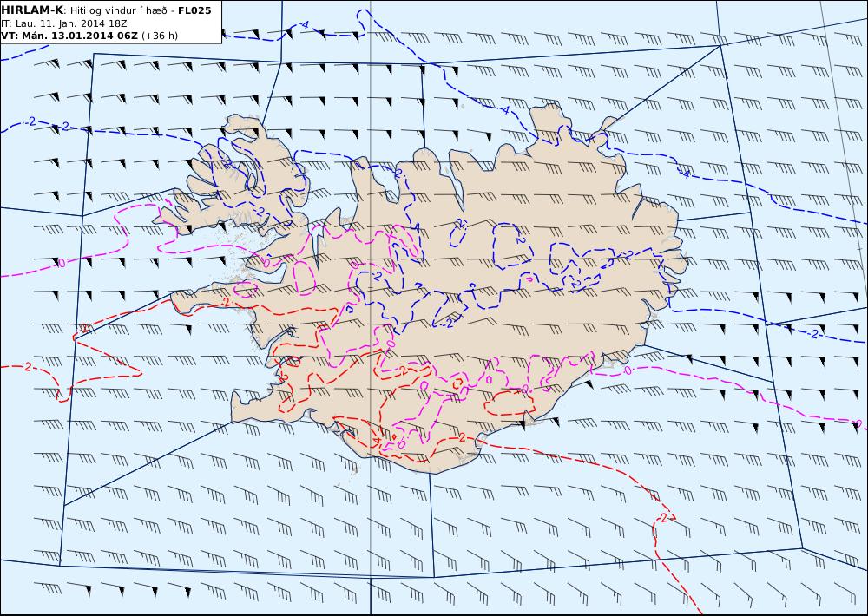Select the "Hiti og vindur í hæð" title text
The image size is (868, 616).
tap(118, 11)
